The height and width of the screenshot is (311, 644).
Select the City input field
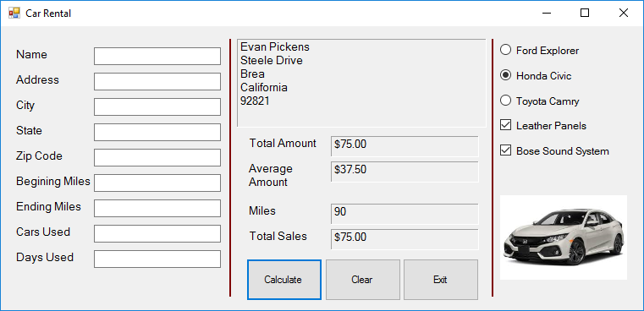(x=157, y=107)
